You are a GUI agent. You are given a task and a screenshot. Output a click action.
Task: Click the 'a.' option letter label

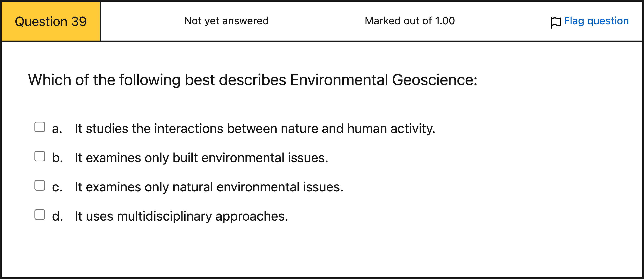[x=57, y=129]
